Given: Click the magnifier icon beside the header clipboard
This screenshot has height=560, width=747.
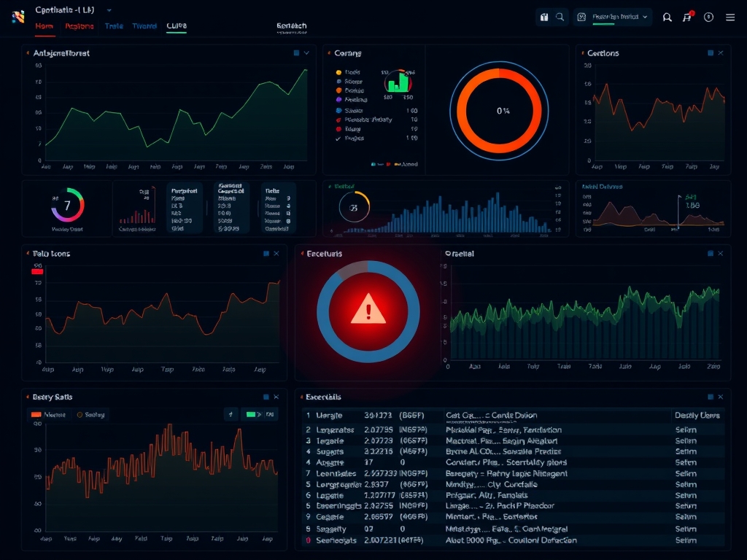Looking at the screenshot, I should coord(560,17).
